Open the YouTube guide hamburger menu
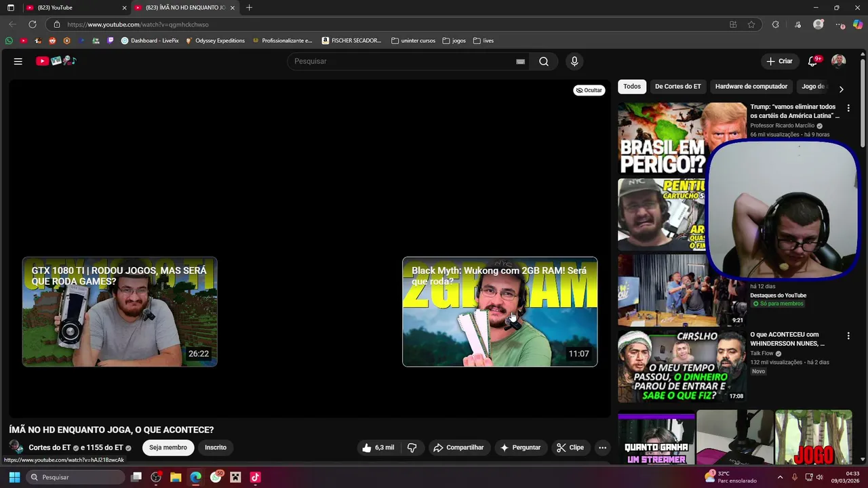Screen dimensions: 868x488 [18, 61]
